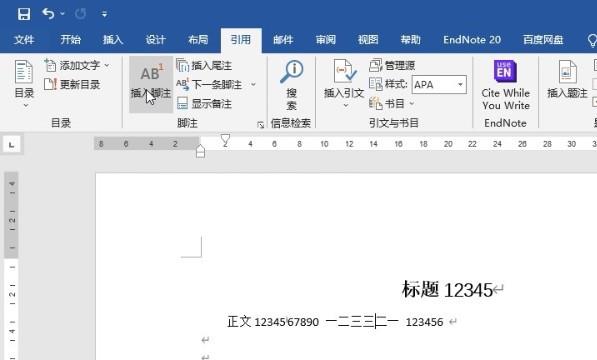Switch to the 视图 tab

[368, 40]
